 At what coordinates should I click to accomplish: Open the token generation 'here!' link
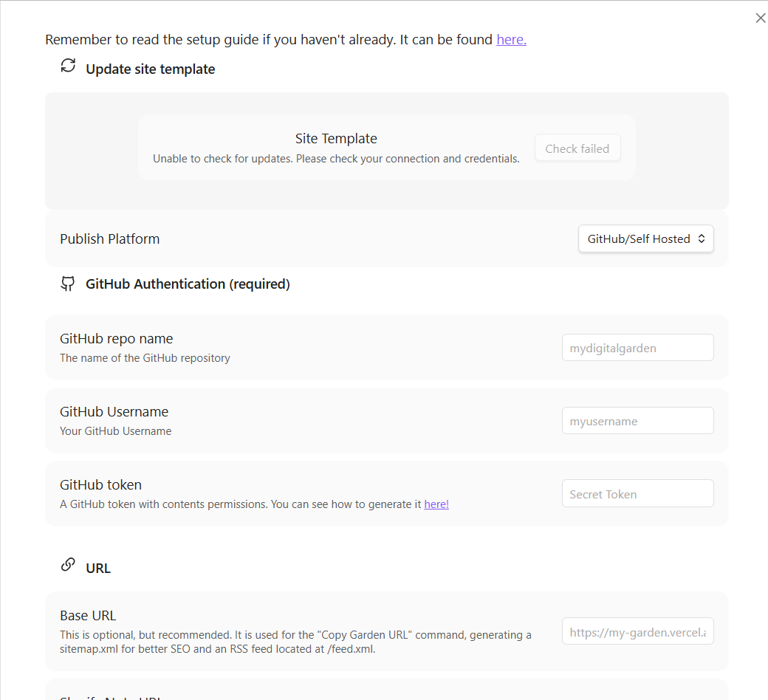pyautogui.click(x=436, y=504)
